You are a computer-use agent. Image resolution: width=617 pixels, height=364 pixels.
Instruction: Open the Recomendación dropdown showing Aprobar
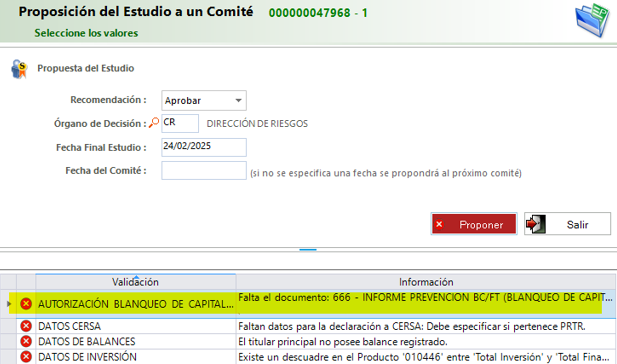pyautogui.click(x=204, y=100)
